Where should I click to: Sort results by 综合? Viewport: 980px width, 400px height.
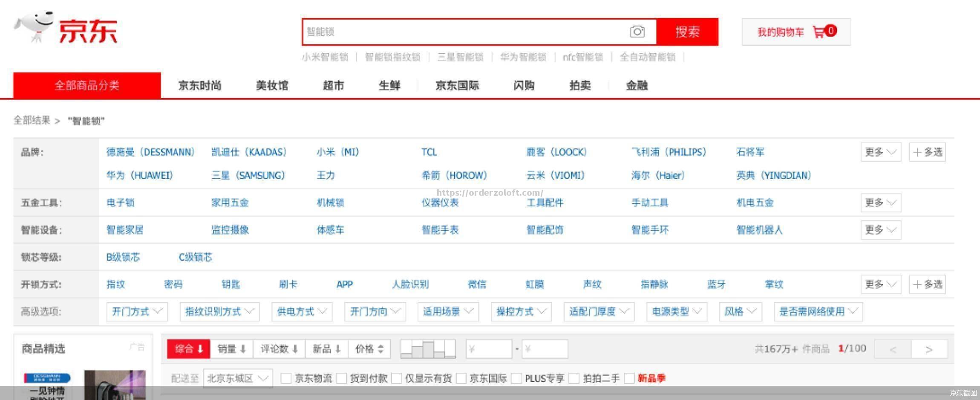click(x=189, y=349)
